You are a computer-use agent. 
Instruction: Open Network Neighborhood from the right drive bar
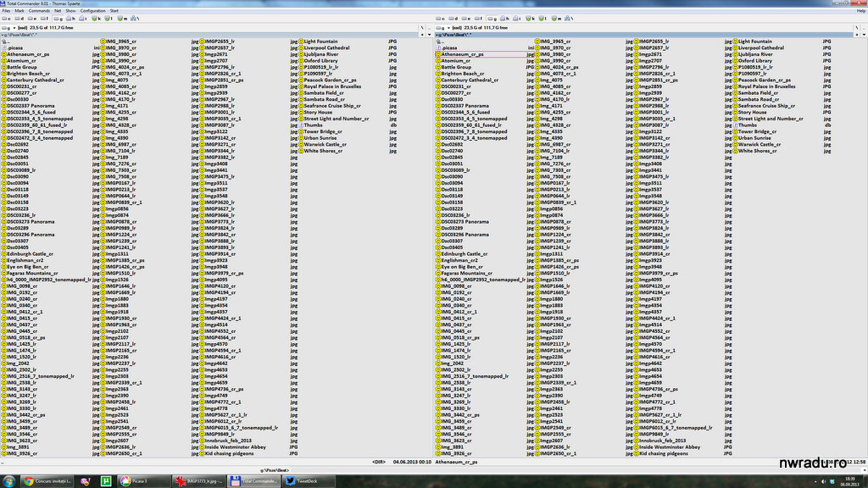569,19
